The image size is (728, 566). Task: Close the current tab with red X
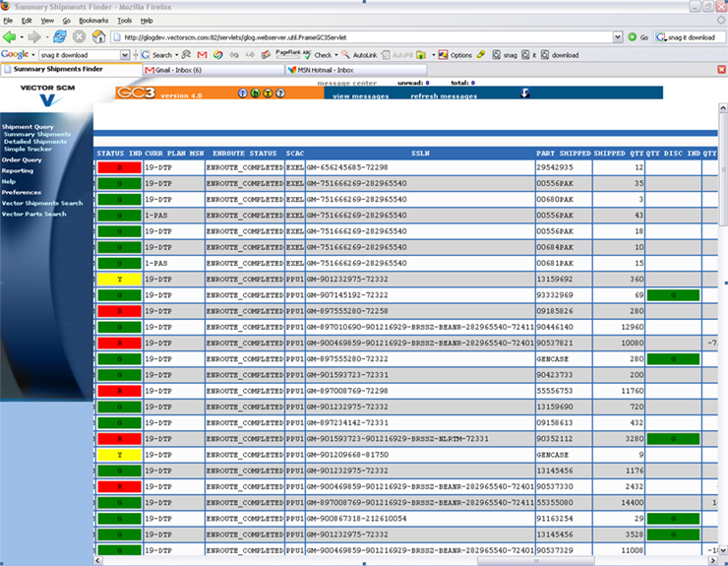721,69
